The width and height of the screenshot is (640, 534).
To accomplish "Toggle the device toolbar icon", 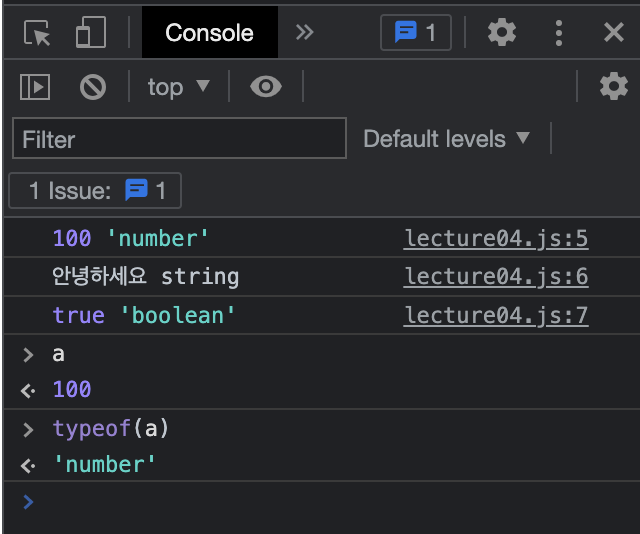I will pyautogui.click(x=90, y=33).
